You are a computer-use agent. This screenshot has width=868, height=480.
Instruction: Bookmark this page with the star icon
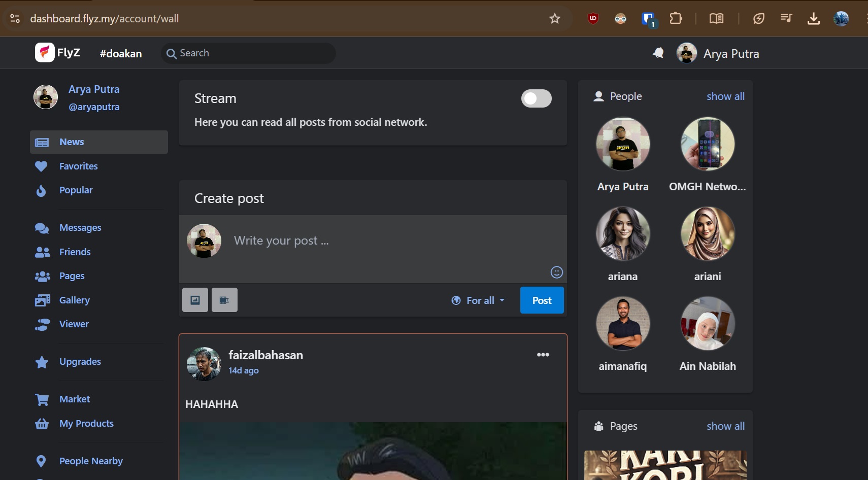point(555,19)
